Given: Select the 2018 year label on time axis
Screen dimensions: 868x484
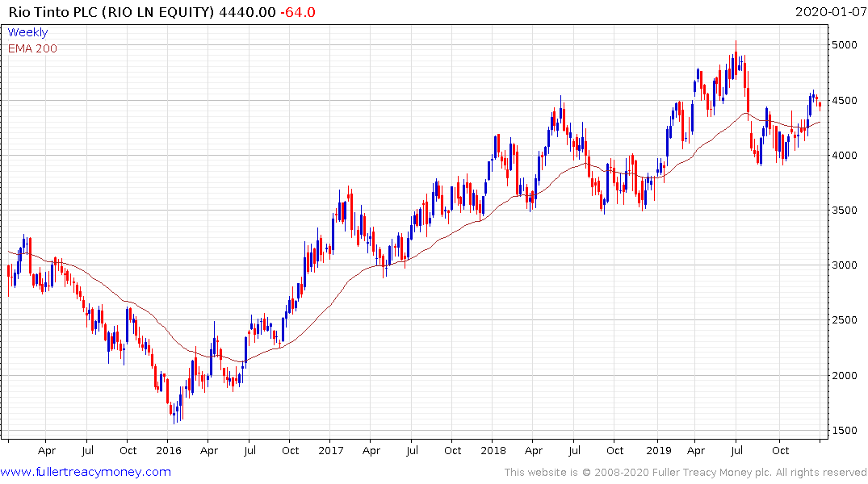Looking at the screenshot, I should 493,450.
